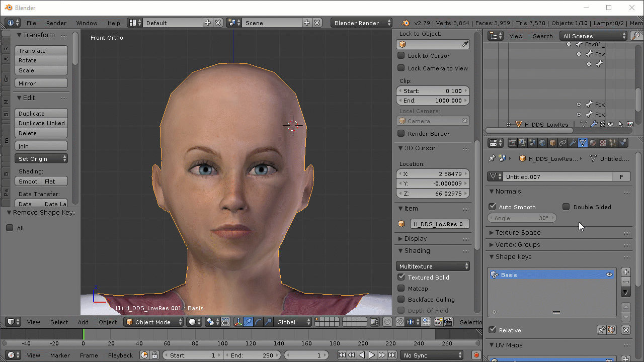644x362 pixels.
Task: Open the Window menu
Action: [87, 23]
